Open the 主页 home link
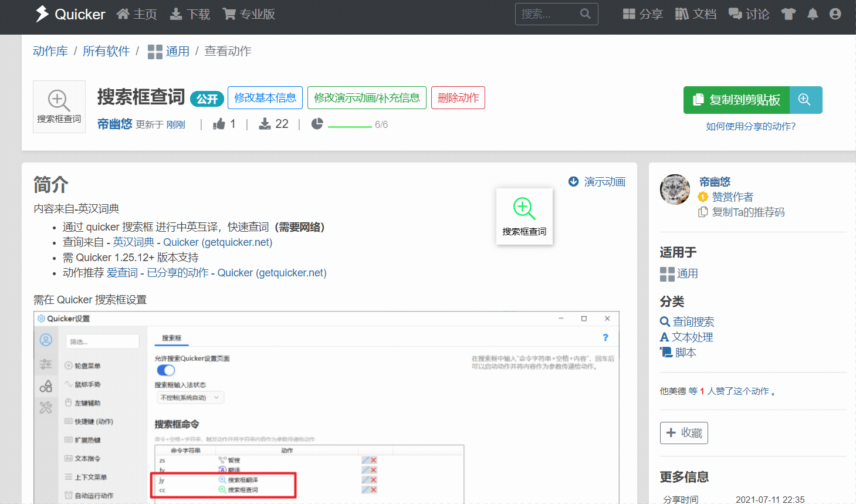Viewport: 856px width, 504px height. (137, 14)
